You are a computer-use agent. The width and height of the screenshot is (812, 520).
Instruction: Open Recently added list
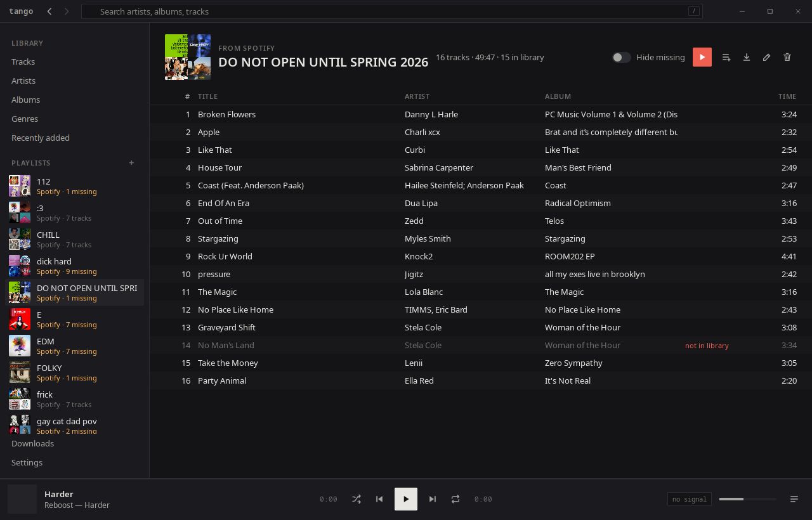[x=41, y=138]
